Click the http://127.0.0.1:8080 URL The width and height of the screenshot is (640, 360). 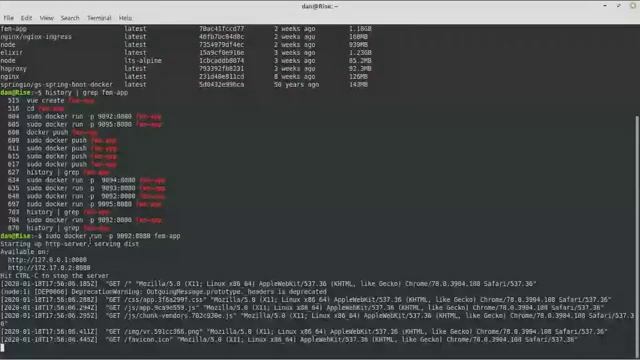tap(47, 260)
